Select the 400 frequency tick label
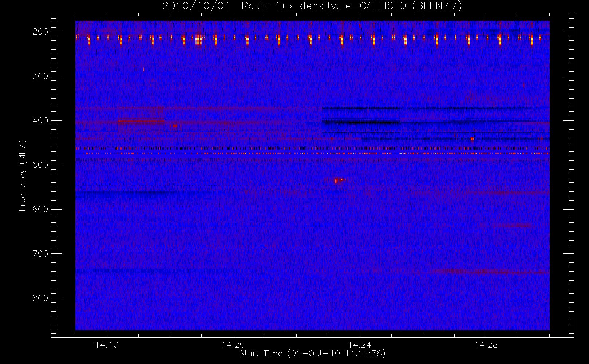The width and height of the screenshot is (589, 364). (x=40, y=120)
